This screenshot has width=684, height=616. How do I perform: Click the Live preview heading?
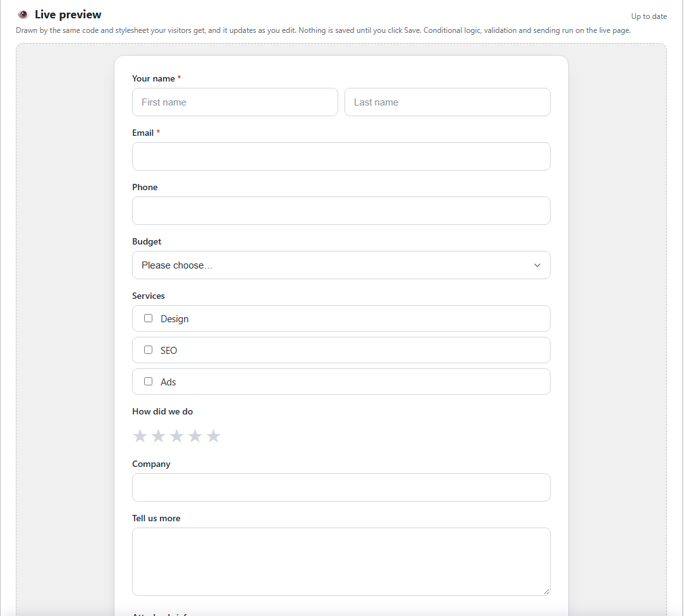68,15
